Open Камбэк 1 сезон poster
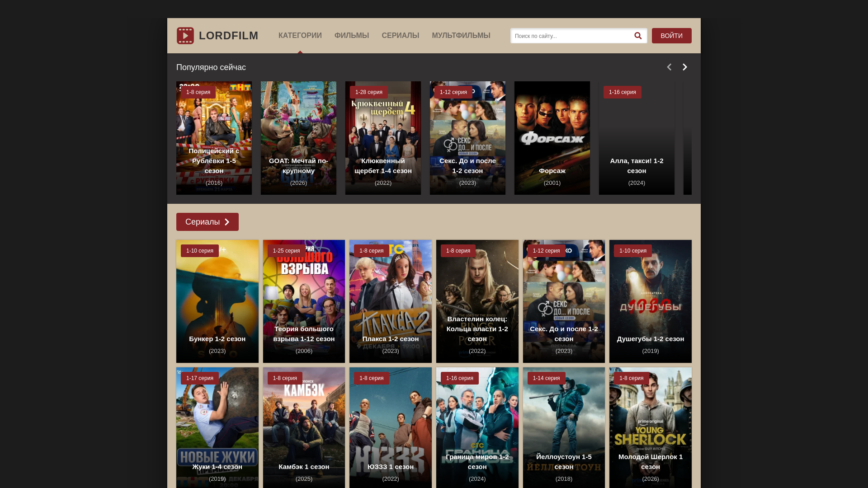Screen dimensions: 868x488 pos(304,427)
